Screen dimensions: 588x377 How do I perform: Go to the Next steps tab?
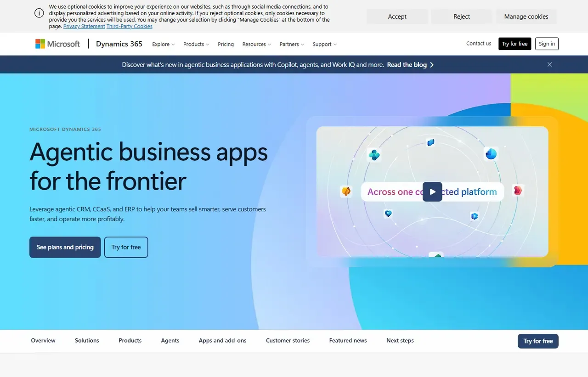(x=400, y=341)
